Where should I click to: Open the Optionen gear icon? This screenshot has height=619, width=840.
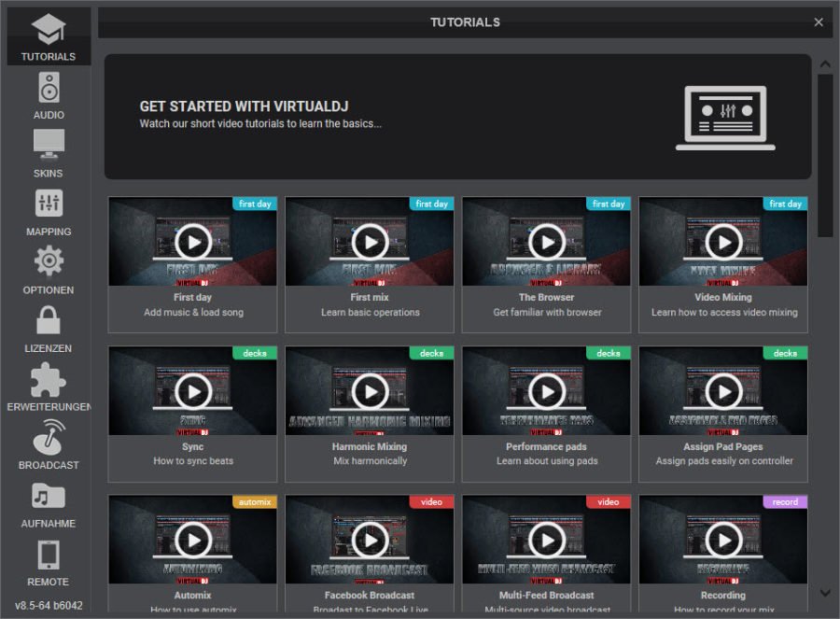48,267
